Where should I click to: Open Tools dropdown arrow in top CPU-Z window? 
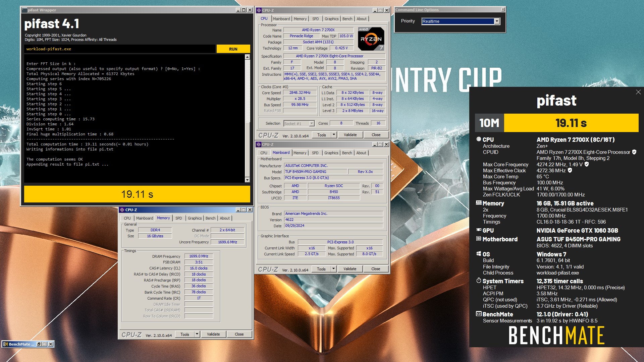coord(334,135)
